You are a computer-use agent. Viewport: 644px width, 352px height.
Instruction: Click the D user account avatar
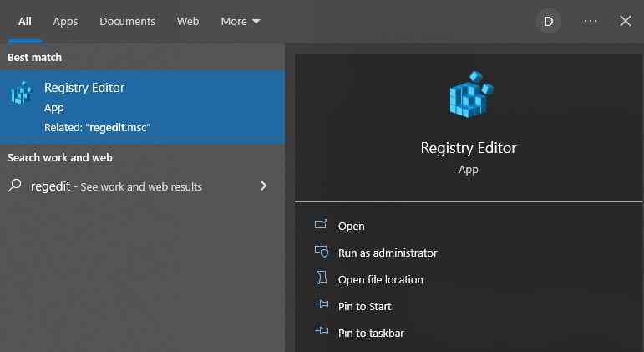coord(548,22)
